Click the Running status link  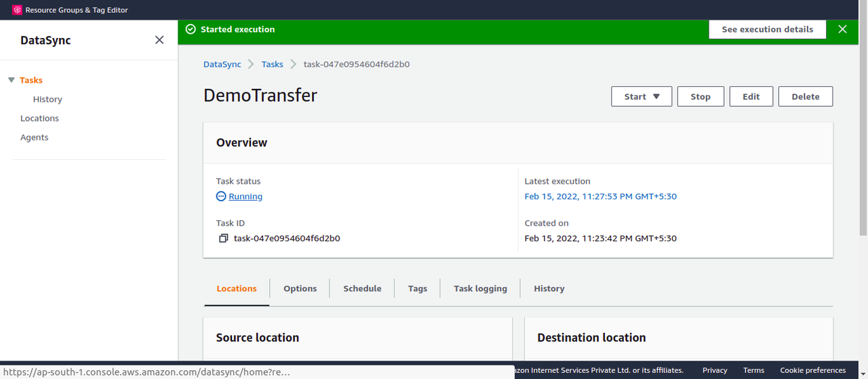coord(245,197)
